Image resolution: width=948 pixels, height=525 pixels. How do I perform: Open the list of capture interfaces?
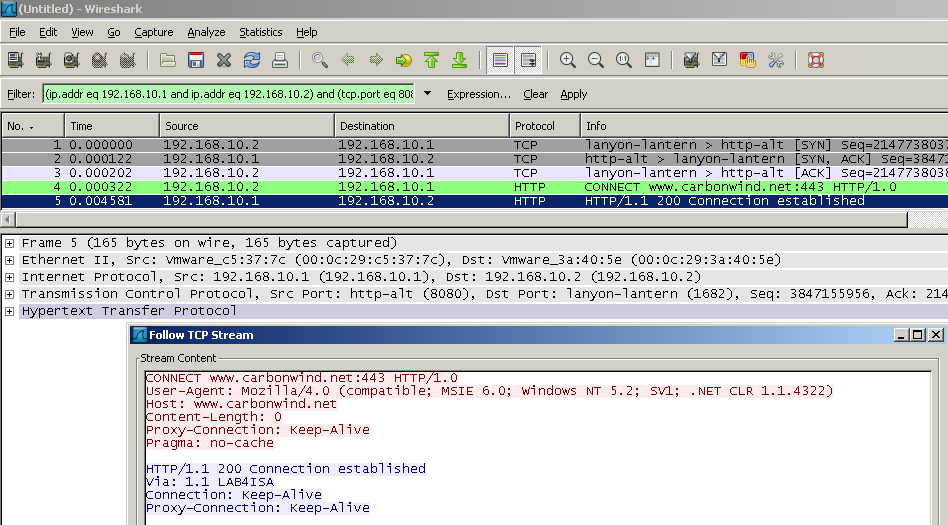pyautogui.click(x=15, y=60)
